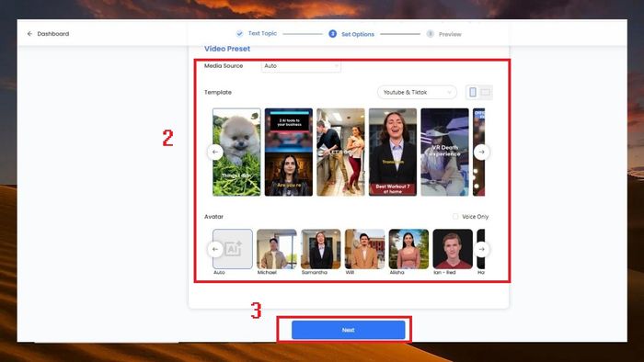This screenshot has height=362, width=644.
Task: Select the Alisha avatar
Action: point(408,249)
